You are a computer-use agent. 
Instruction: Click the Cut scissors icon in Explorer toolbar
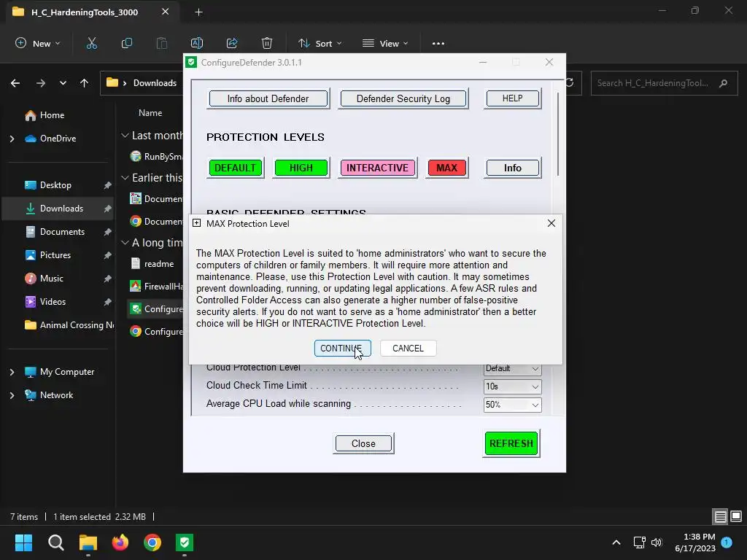pyautogui.click(x=91, y=43)
